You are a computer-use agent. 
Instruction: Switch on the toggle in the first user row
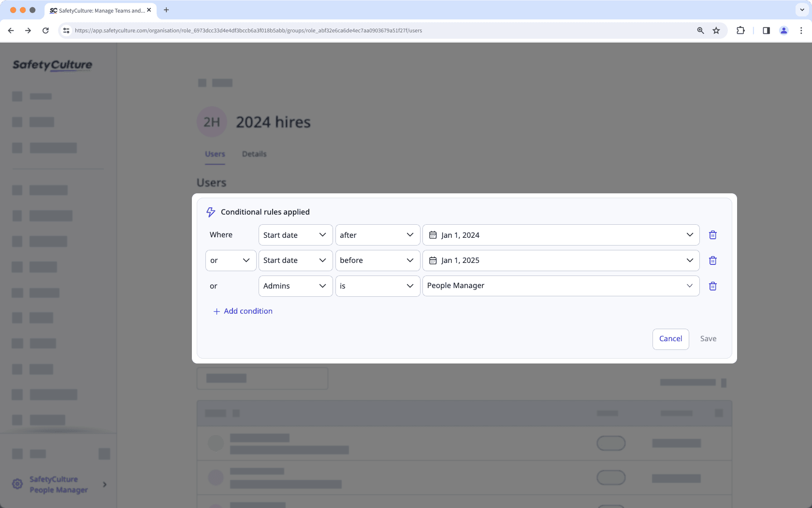(x=611, y=443)
